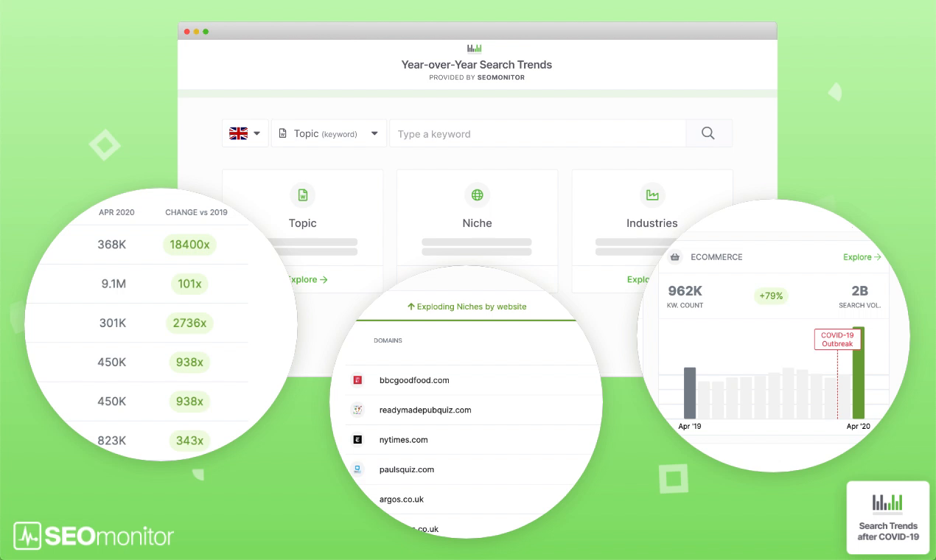Click the Ecommerce Explore link
The height and width of the screenshot is (560, 936).
861,256
